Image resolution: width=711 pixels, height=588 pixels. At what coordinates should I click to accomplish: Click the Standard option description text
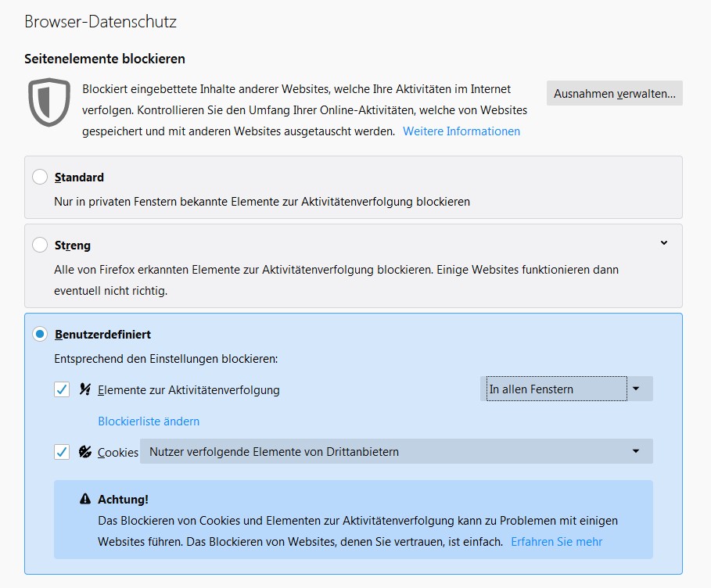262,202
